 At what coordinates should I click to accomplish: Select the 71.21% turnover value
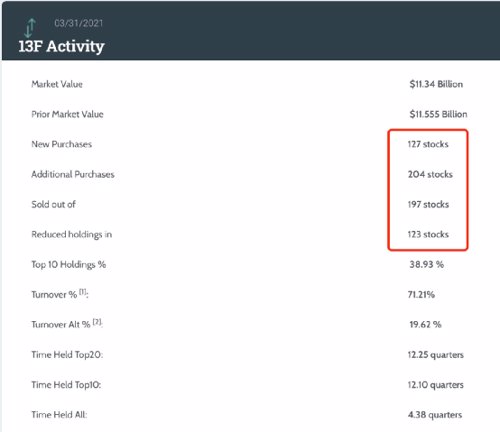421,294
